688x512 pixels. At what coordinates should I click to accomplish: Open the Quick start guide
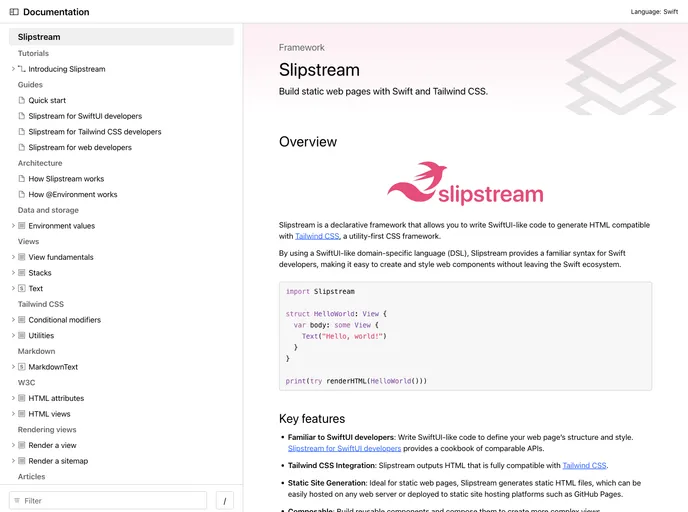(47, 100)
